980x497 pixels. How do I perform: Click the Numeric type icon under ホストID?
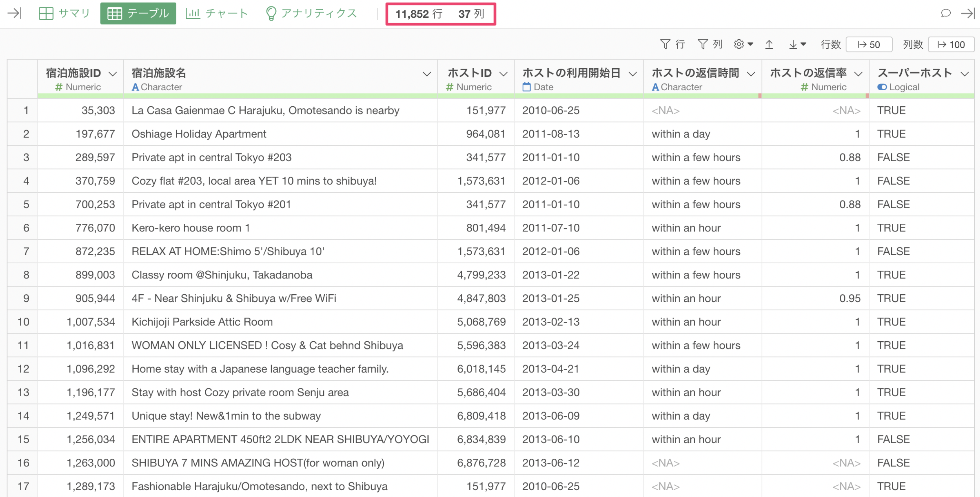tap(449, 87)
